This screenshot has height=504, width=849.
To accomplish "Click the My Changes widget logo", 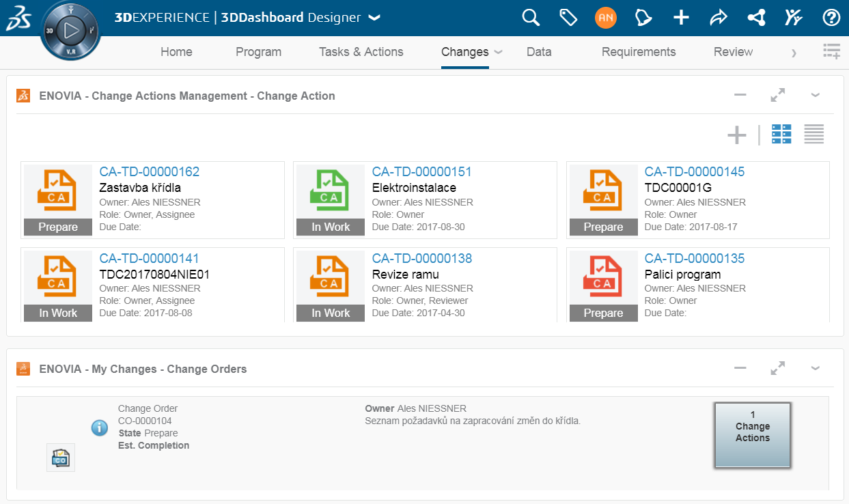I will click(23, 369).
